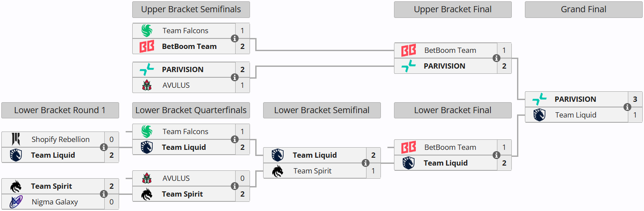Screen dimensions: 644x211
Task: Open info for Shopify Rebellion vs Liquid match
Action: pos(104,147)
